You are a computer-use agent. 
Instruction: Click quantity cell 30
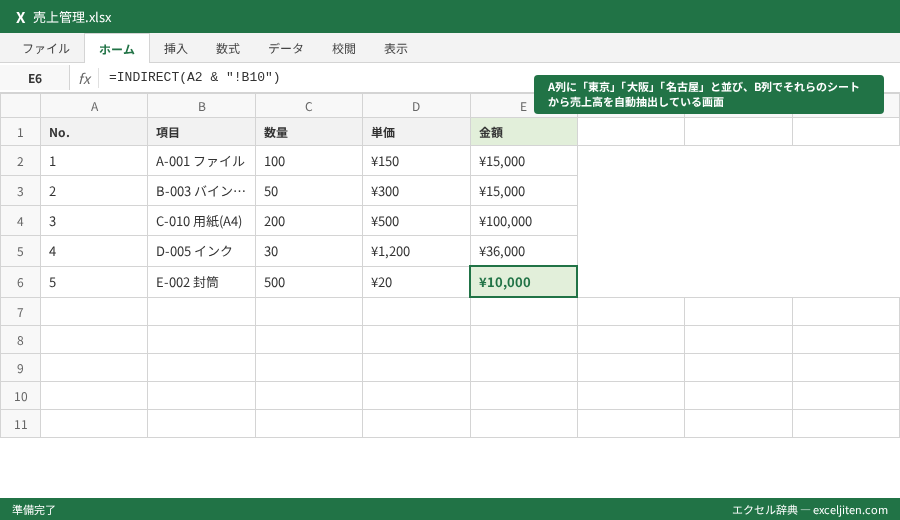click(309, 251)
